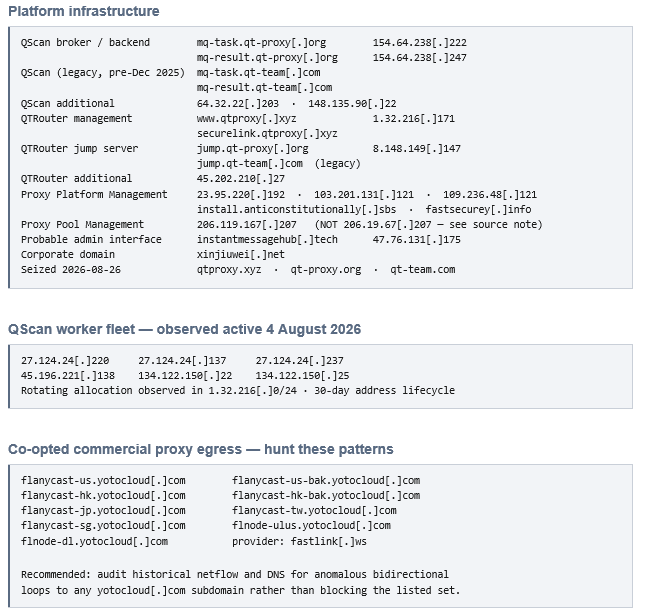Click flanycast-hk-bak.yotocloud[.]com entry
This screenshot has width=656, height=615.
click(326, 496)
